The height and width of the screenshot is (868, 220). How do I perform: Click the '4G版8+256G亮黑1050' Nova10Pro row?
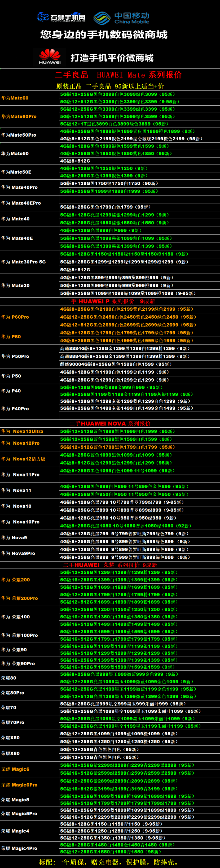point(139,526)
